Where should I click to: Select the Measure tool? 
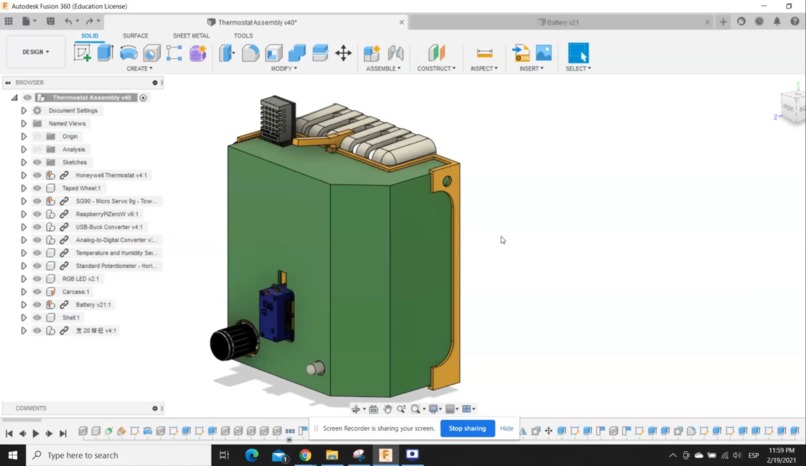coord(484,53)
